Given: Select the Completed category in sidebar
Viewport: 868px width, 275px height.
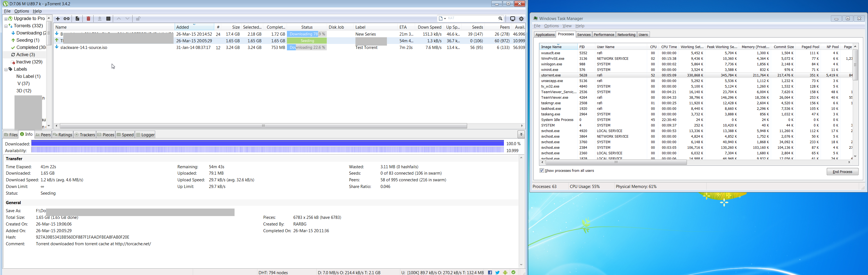Looking at the screenshot, I should click(28, 47).
